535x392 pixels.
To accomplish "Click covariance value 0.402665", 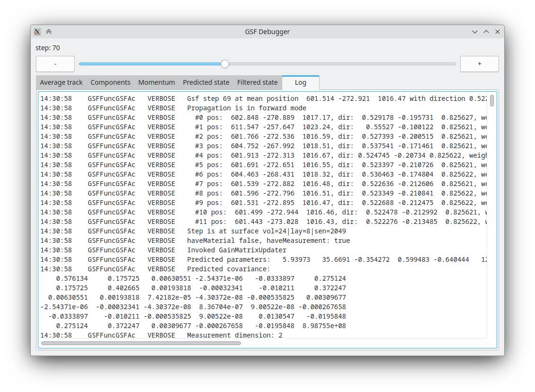I will (123, 288).
